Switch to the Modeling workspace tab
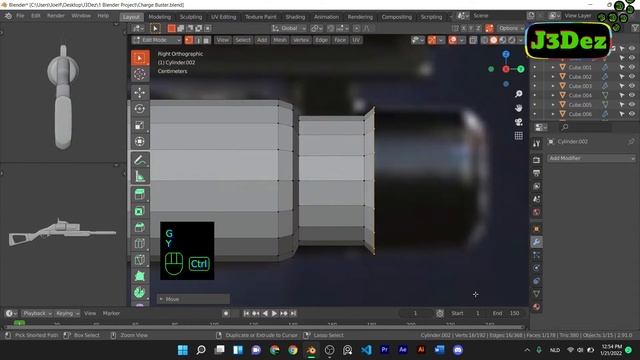This screenshot has width=640, height=360. [x=160, y=17]
